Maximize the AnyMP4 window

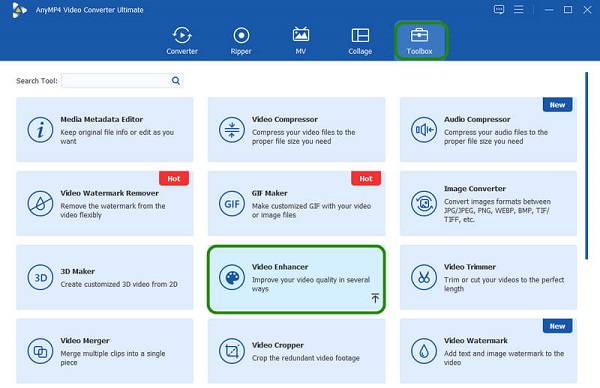click(x=568, y=10)
